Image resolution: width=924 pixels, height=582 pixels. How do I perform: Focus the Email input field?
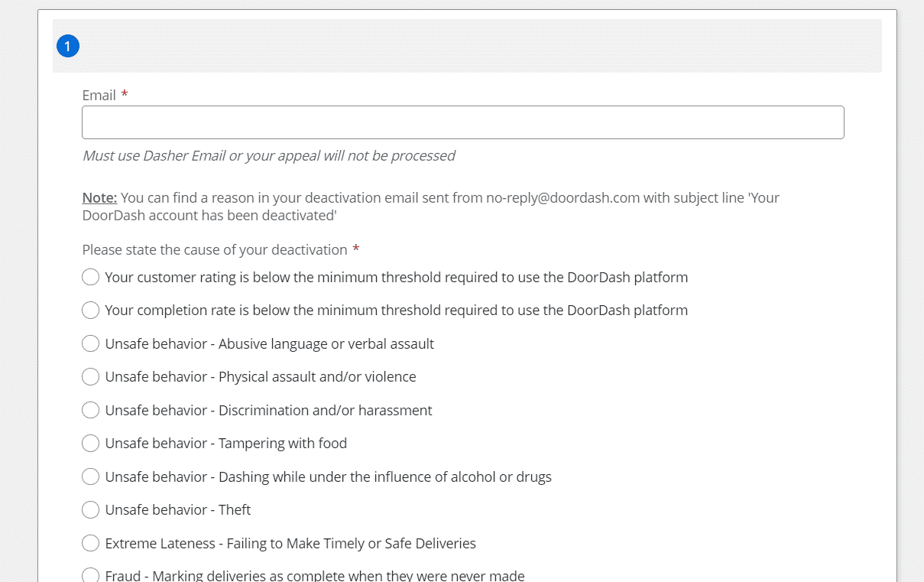462,122
